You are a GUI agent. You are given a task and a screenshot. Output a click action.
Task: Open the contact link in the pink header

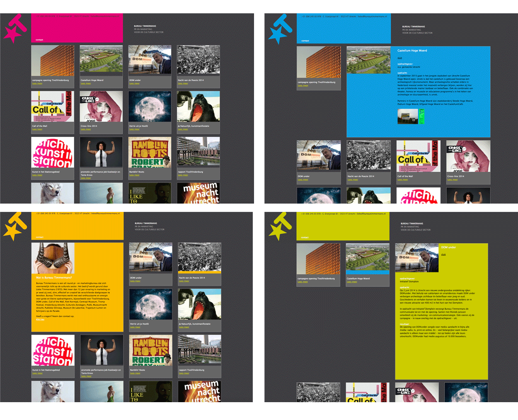click(x=40, y=39)
